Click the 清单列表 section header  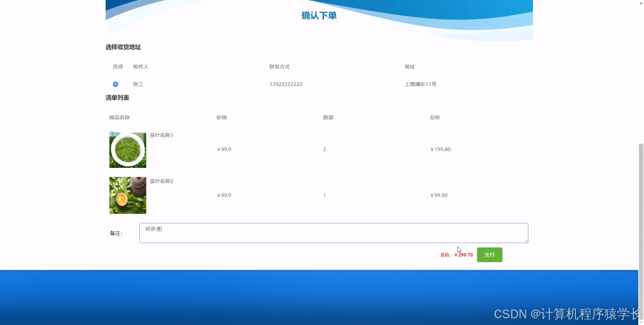tap(117, 98)
